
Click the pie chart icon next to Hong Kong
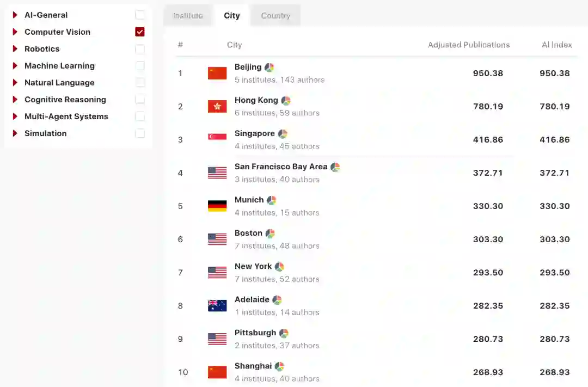[x=286, y=101]
